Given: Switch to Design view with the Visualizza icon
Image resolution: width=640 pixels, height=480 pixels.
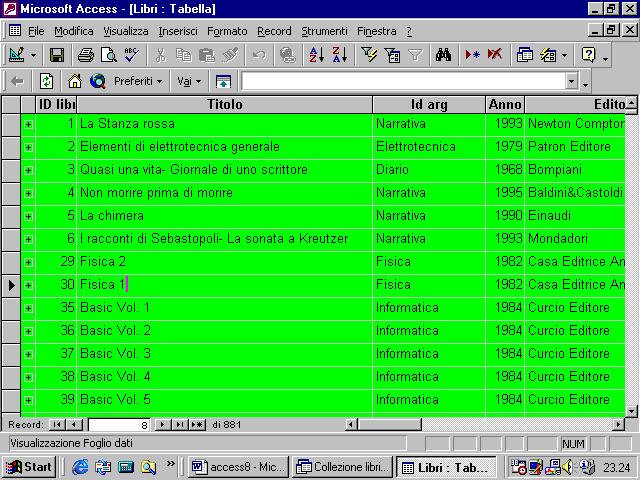Looking at the screenshot, I should coord(16,55).
